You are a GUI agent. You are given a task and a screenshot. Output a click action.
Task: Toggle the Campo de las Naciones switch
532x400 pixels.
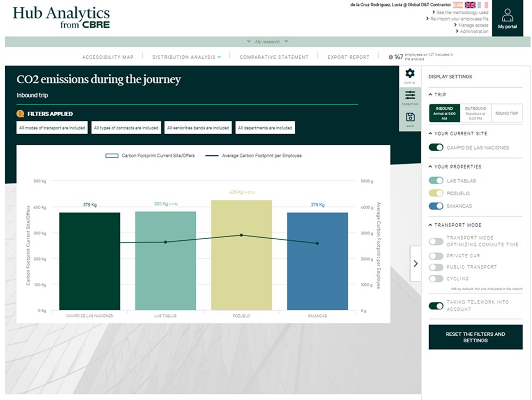436,147
